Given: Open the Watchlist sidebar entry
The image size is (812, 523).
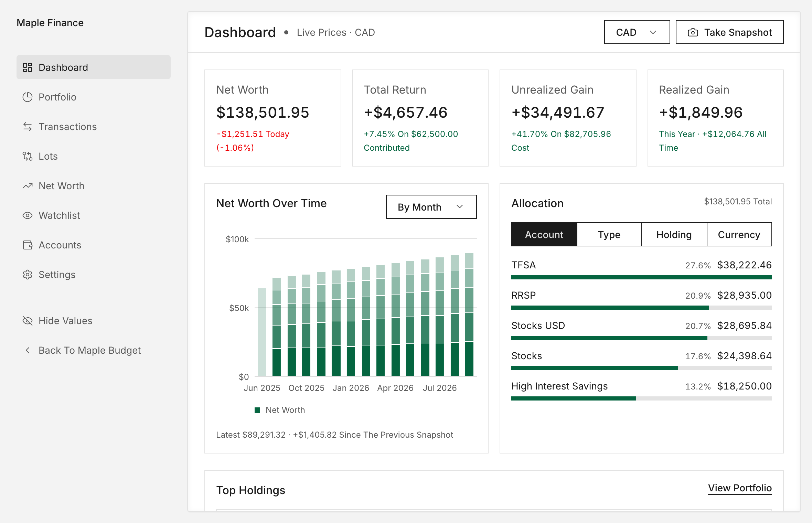Looking at the screenshot, I should [94, 215].
